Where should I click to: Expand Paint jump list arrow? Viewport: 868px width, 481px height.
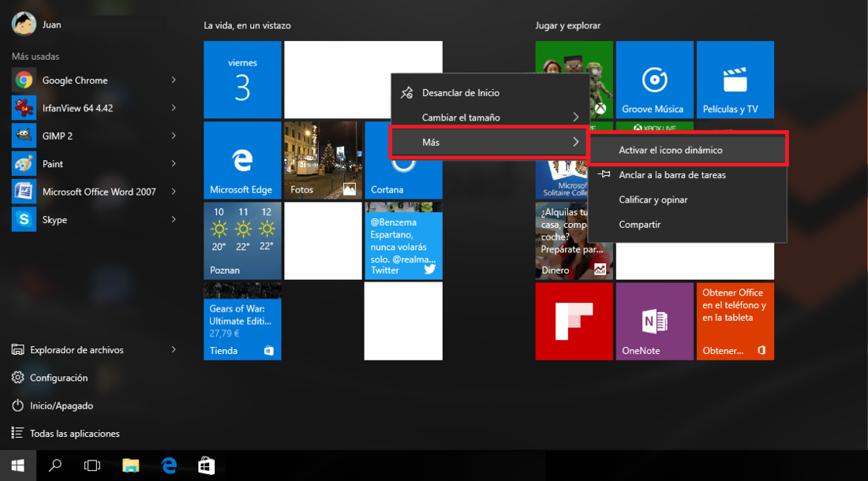[174, 164]
